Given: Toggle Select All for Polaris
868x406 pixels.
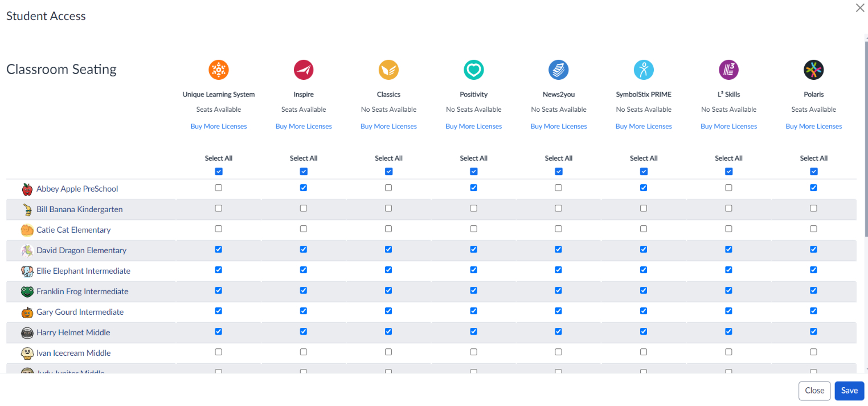Looking at the screenshot, I should tap(813, 172).
